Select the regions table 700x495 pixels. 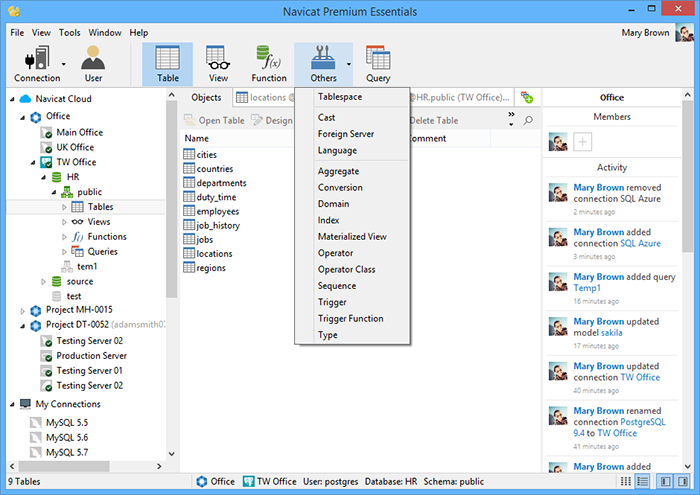(211, 268)
